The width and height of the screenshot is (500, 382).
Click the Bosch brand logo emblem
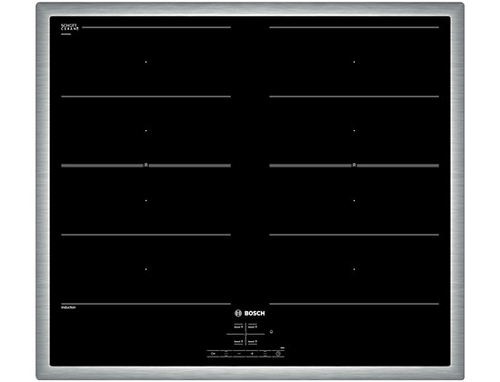(238, 313)
